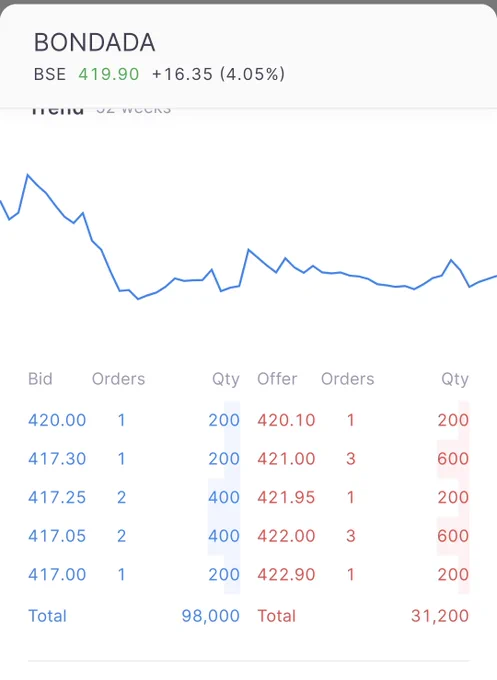The height and width of the screenshot is (680, 497).
Task: Tap the BONDADA stock title
Action: [x=95, y=42]
